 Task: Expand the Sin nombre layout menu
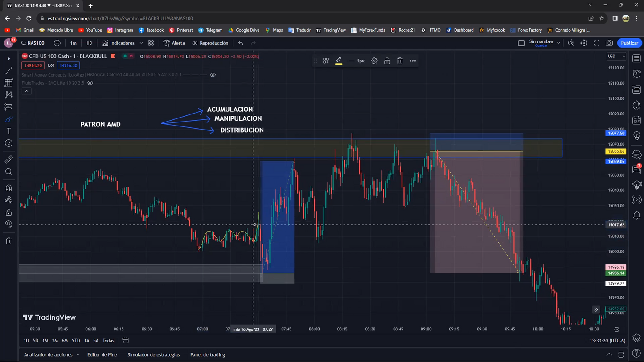[x=558, y=43]
